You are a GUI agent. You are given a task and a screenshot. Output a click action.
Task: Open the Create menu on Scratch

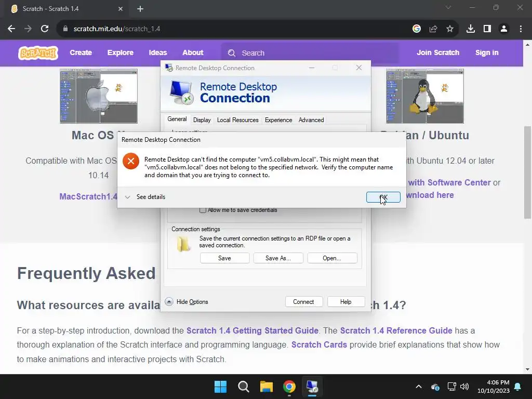[x=81, y=52]
